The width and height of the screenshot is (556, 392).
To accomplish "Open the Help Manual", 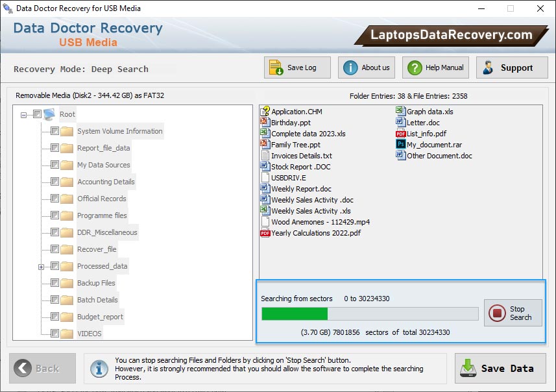I will 435,67.
